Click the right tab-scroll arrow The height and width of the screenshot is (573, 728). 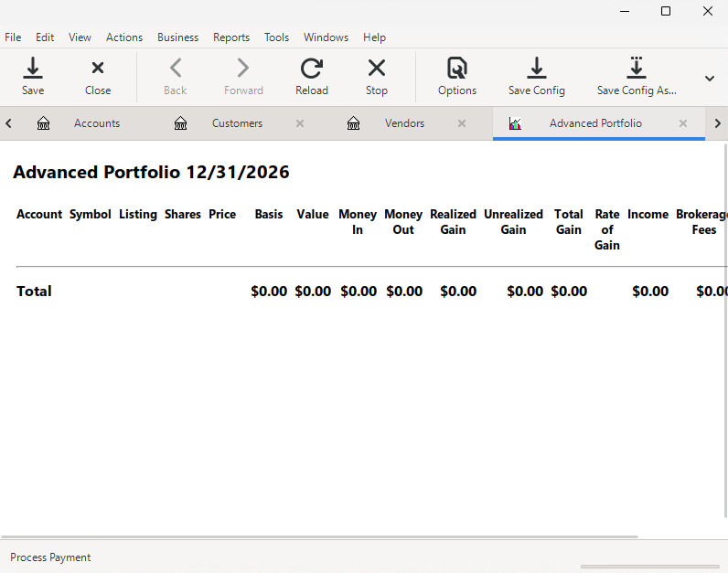(717, 123)
